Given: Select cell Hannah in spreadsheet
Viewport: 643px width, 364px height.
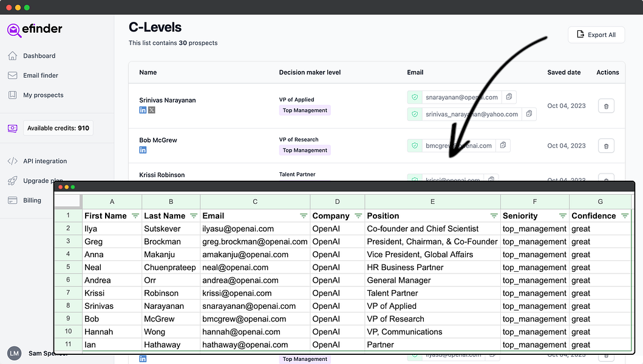Looking at the screenshot, I should click(112, 332).
